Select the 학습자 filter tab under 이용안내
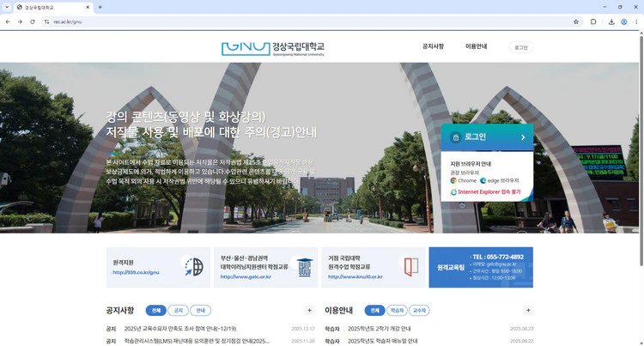644x346 pixels. 397,310
